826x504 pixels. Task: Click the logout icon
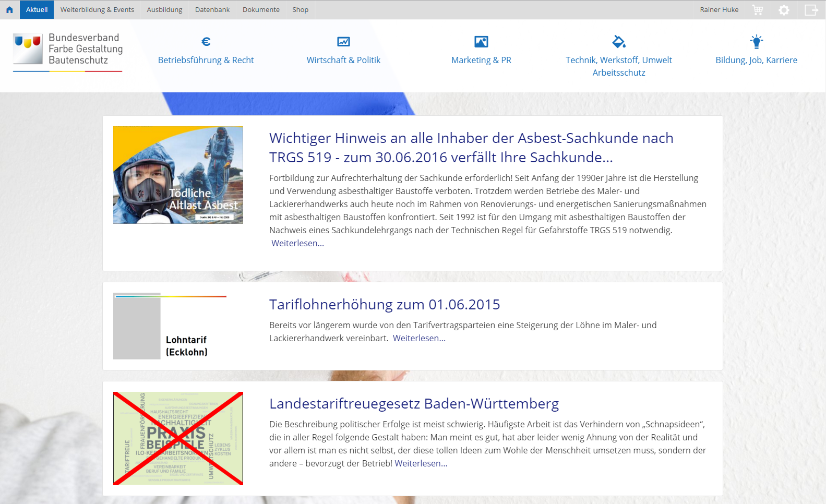pos(811,10)
